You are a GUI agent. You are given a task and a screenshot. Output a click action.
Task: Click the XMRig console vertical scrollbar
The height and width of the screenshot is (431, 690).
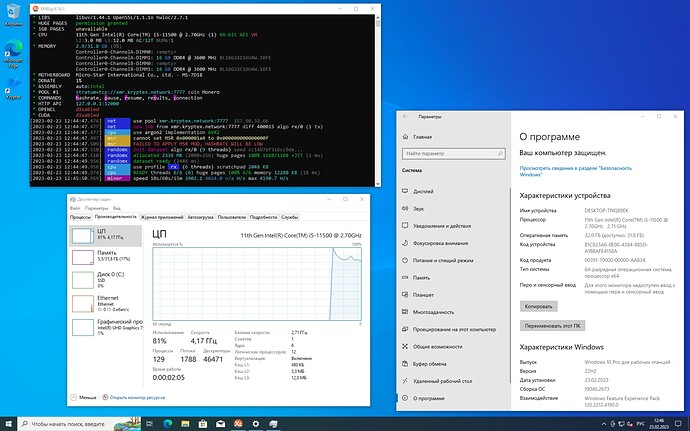(x=378, y=100)
